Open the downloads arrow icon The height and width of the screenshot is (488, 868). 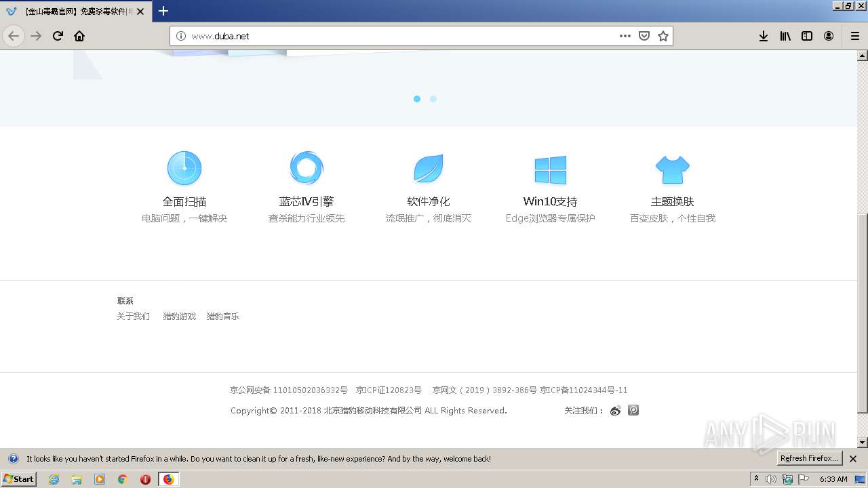coord(764,36)
